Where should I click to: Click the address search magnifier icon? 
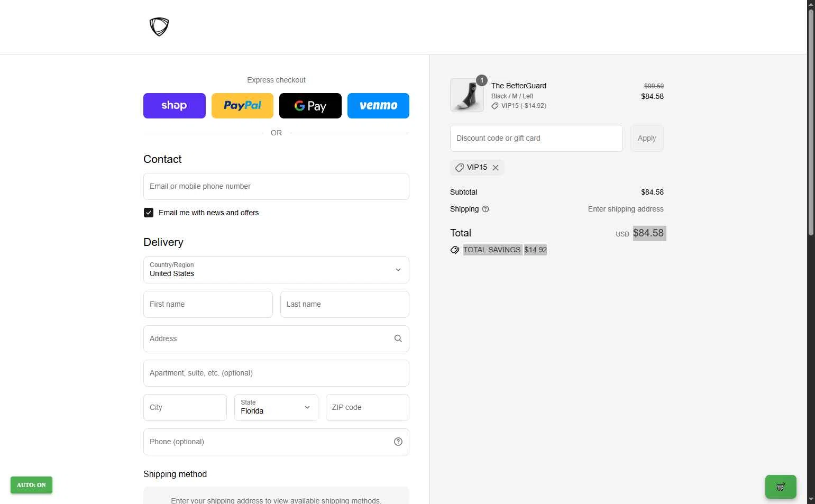pos(398,338)
